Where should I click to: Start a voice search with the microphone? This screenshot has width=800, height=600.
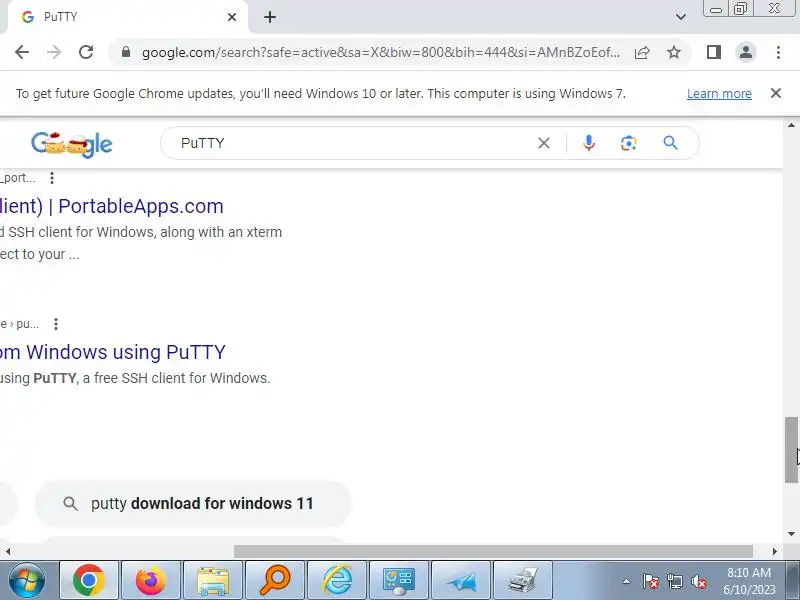click(589, 143)
